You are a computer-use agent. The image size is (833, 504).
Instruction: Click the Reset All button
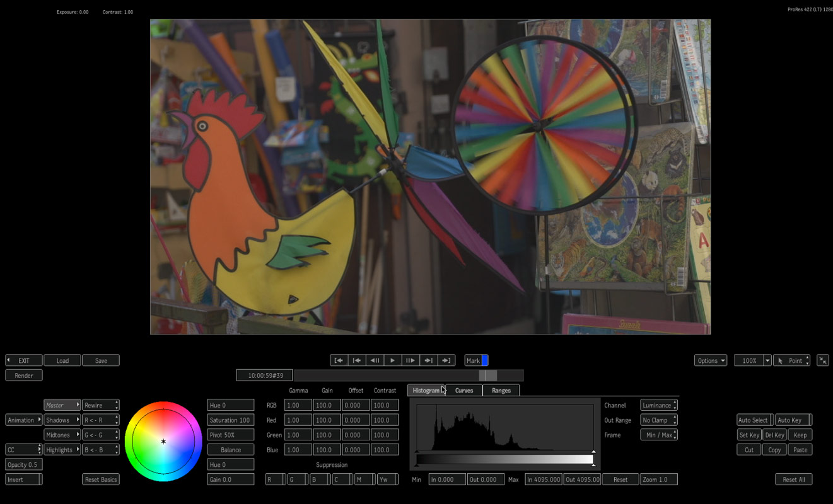coord(793,479)
